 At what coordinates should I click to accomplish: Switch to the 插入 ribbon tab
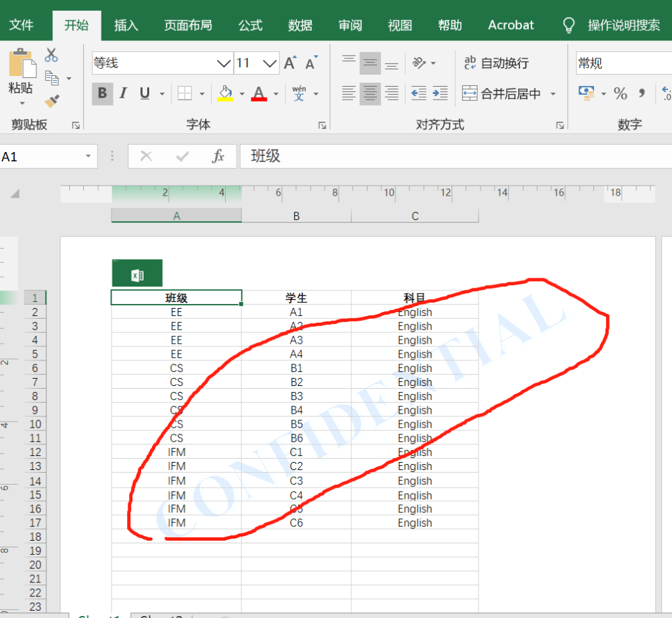125,25
